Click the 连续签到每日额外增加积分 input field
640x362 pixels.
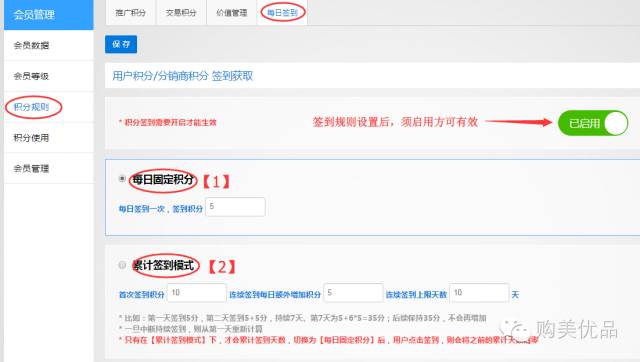pos(353,293)
